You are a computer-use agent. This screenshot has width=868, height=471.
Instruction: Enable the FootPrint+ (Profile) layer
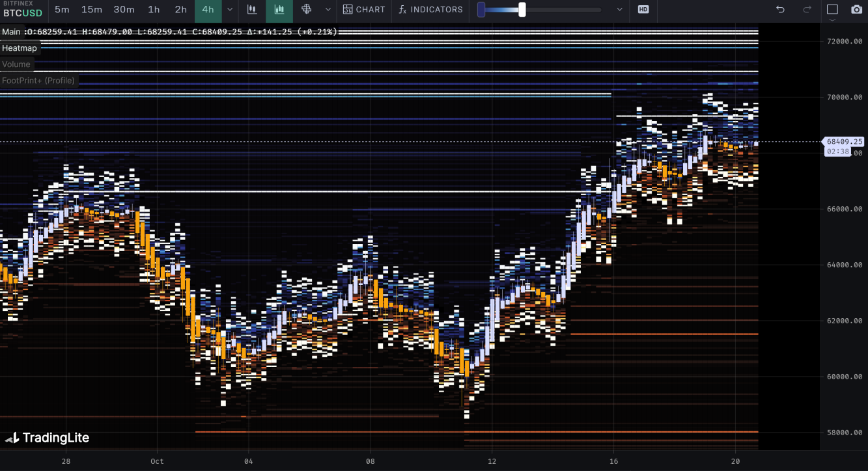click(x=38, y=81)
